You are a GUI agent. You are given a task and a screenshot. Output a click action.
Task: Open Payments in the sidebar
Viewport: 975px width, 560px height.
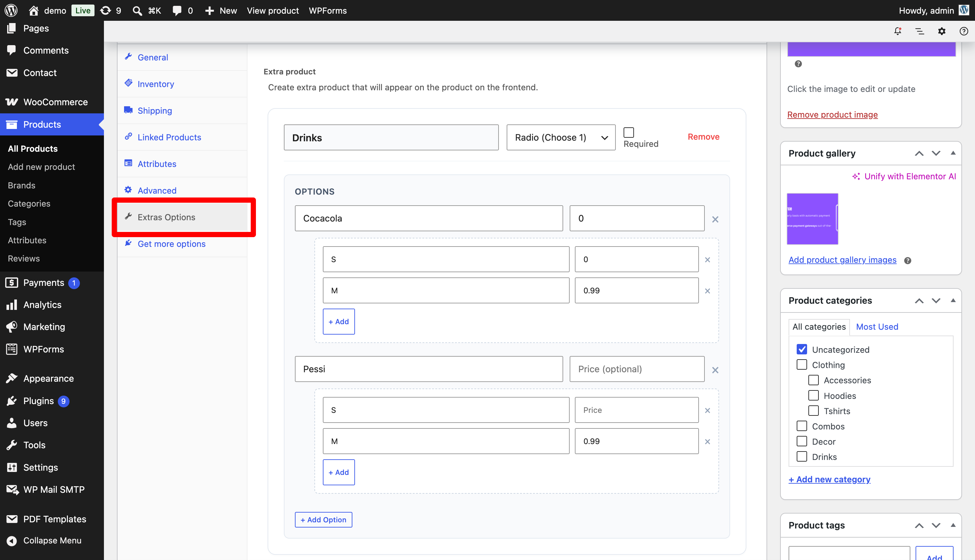tap(52, 283)
